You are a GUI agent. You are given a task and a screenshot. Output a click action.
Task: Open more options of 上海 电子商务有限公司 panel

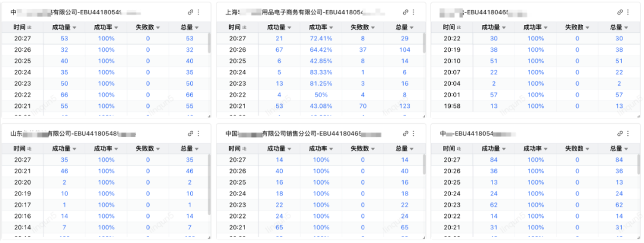coord(413,13)
